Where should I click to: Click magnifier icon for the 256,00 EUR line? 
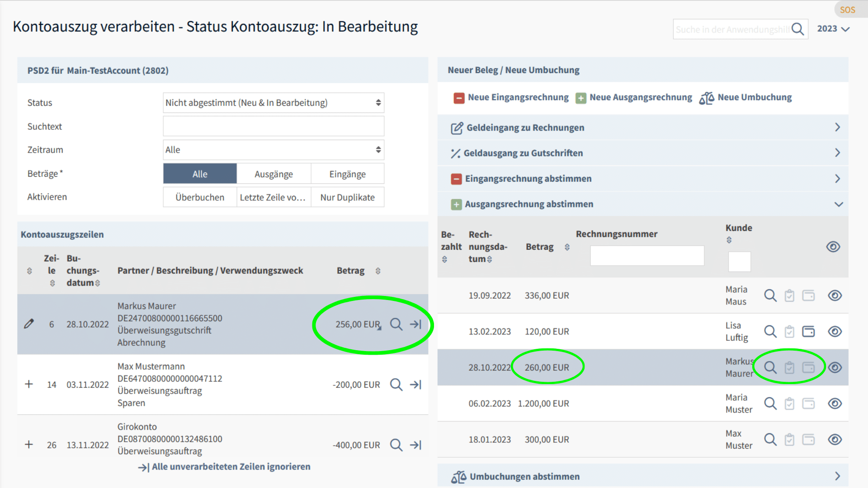pos(396,324)
